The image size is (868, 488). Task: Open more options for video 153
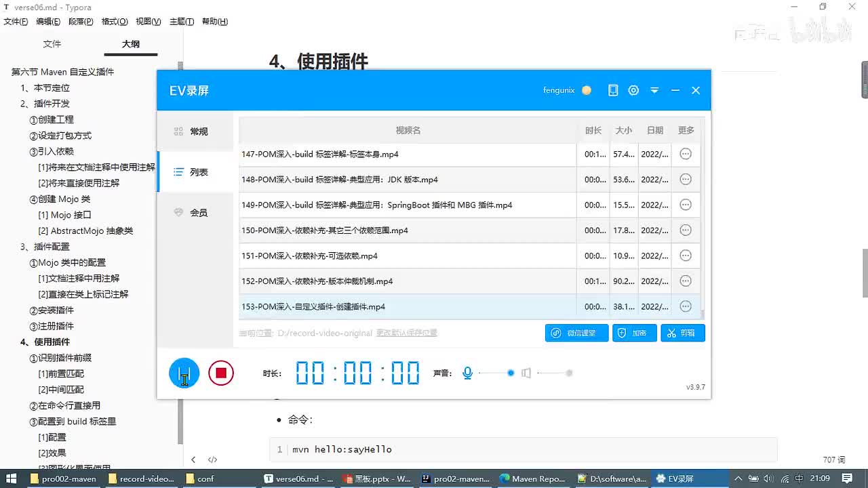pos(686,306)
